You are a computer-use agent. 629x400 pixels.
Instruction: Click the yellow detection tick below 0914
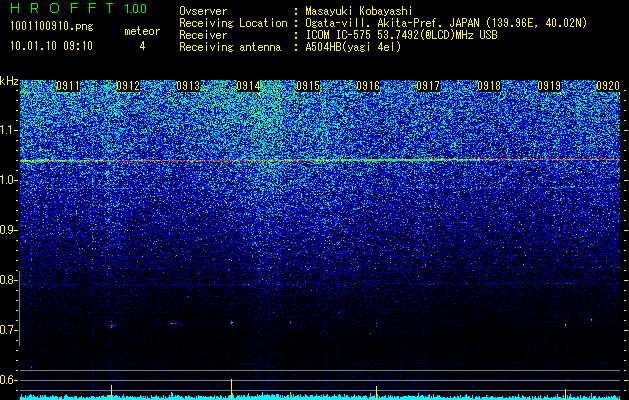click(231, 389)
